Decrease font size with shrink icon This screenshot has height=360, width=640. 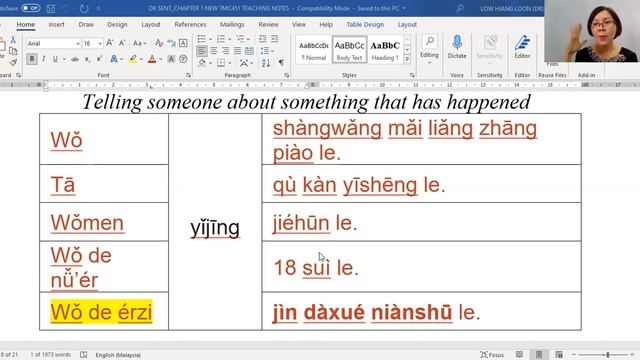(122, 43)
